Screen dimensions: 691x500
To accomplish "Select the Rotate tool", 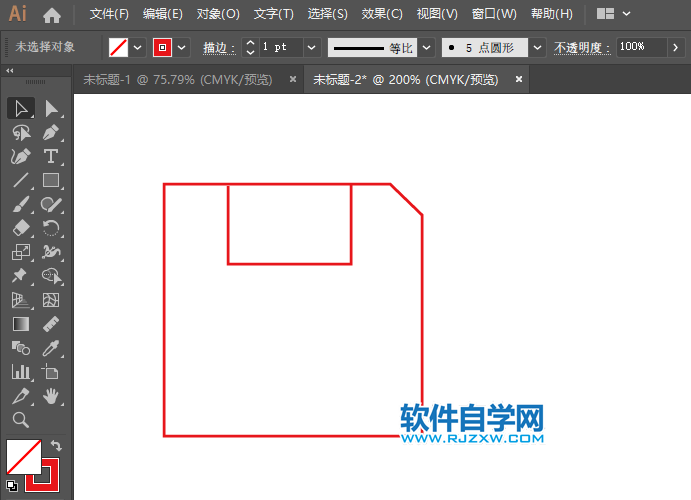I will pos(51,228).
